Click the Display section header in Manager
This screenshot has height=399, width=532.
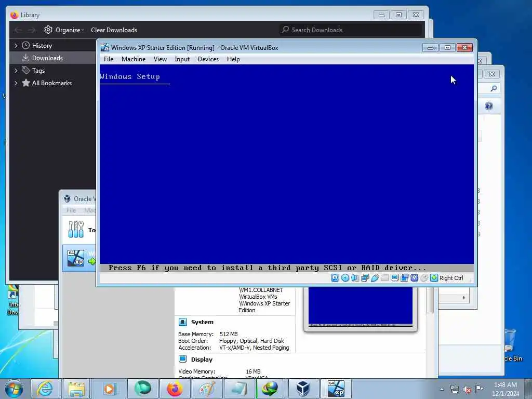202,360
